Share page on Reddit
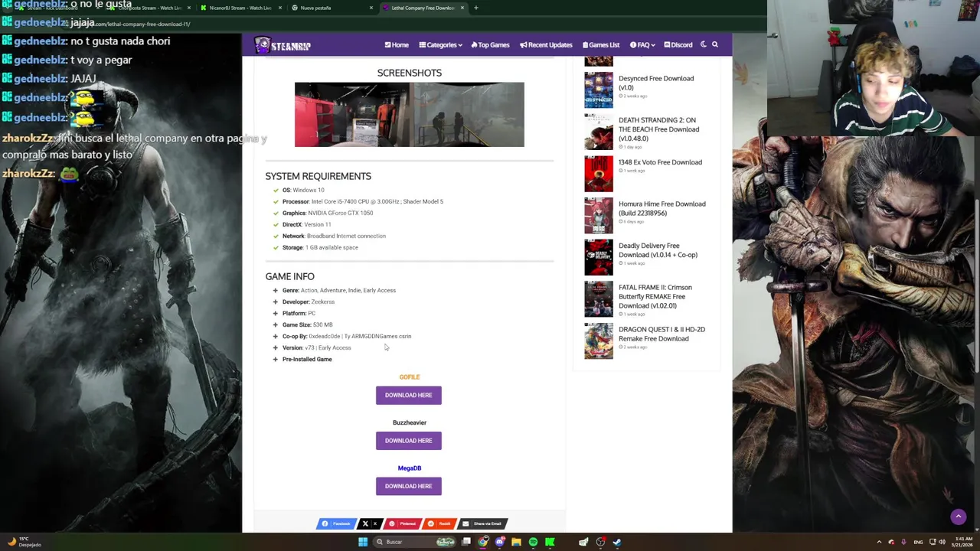This screenshot has width=980, height=551. tap(439, 523)
